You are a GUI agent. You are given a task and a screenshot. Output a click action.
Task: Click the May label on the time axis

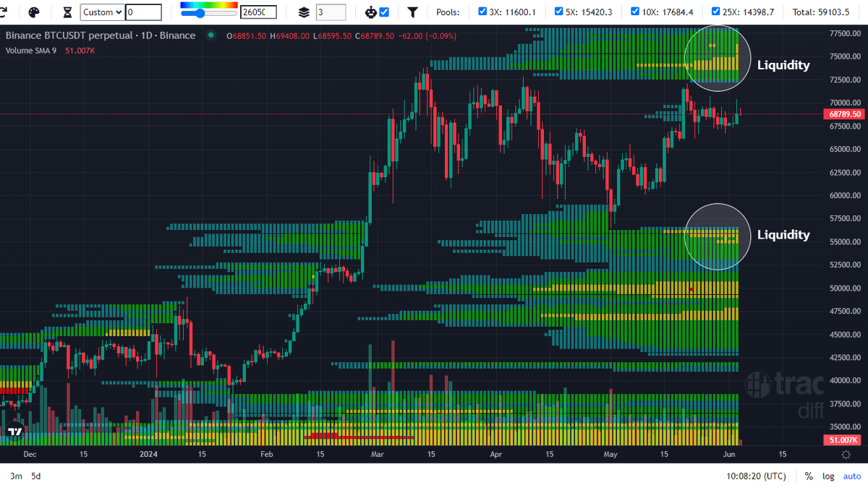click(x=610, y=455)
